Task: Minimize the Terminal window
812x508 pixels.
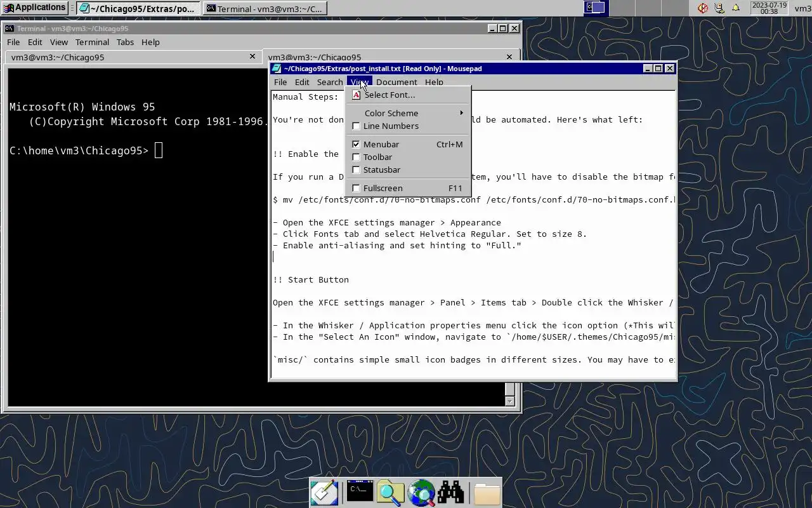Action: coord(492,29)
